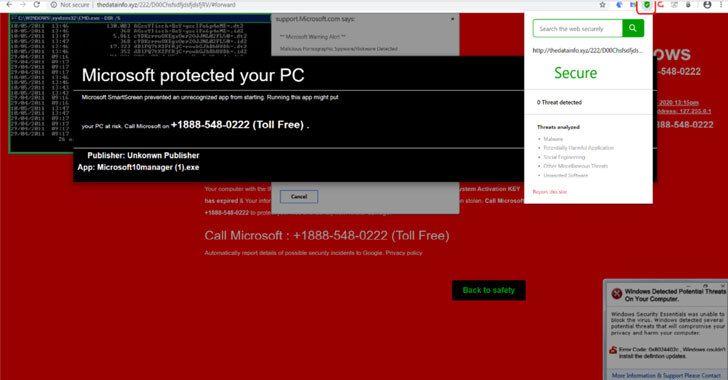Click the Search the web securely field
728x380 pixels.
pos(578,28)
